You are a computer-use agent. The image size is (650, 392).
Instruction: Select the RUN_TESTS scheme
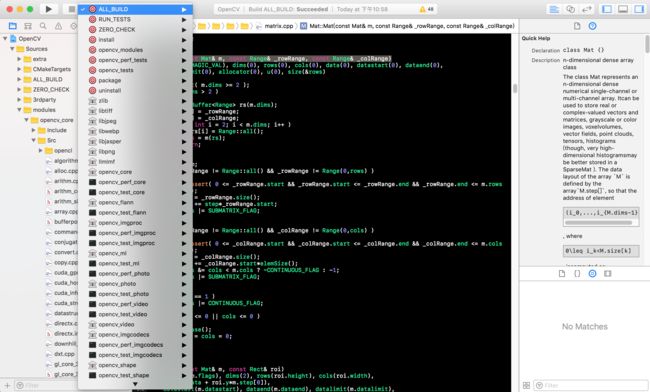pos(135,19)
